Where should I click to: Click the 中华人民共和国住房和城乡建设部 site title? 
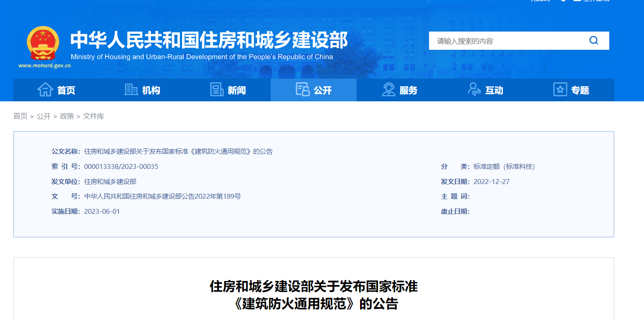209,40
